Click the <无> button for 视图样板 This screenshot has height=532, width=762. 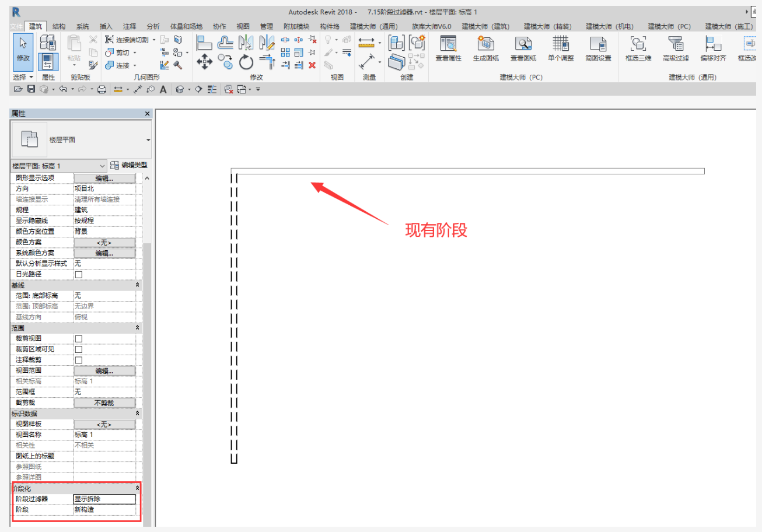104,424
